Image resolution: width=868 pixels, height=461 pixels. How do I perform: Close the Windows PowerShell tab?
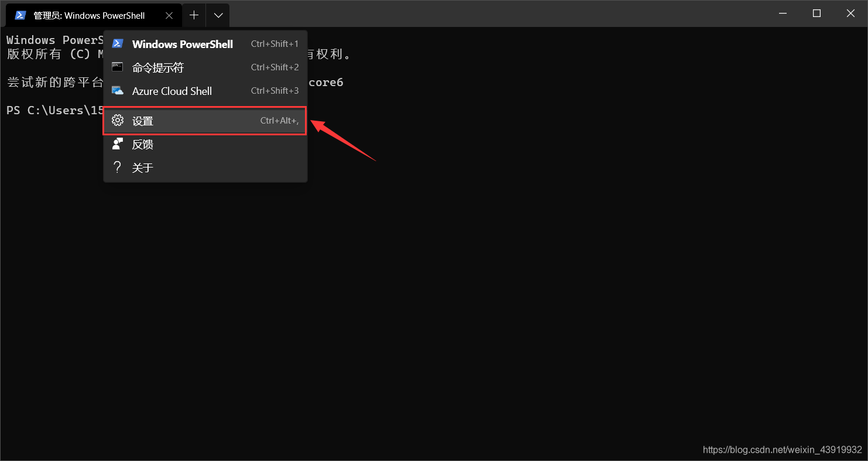pos(169,16)
